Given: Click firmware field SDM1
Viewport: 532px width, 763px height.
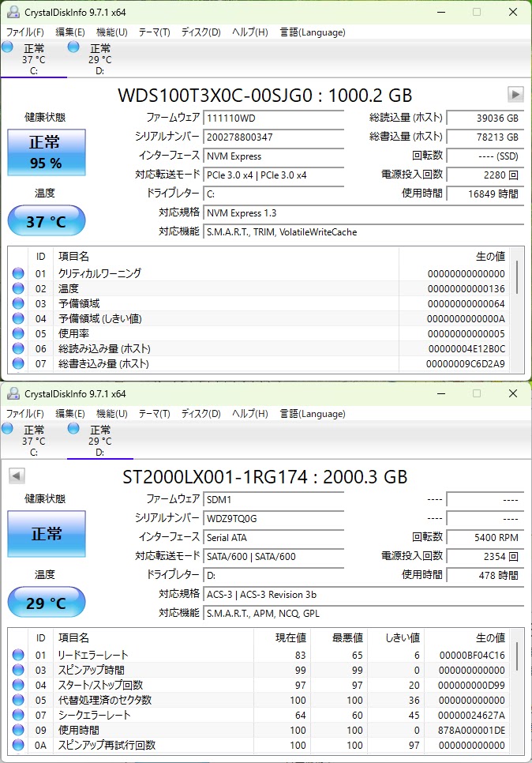Looking at the screenshot, I should click(273, 500).
